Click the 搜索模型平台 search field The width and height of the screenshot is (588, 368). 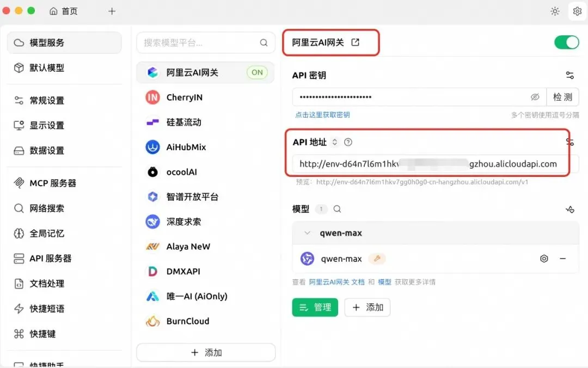click(x=205, y=43)
